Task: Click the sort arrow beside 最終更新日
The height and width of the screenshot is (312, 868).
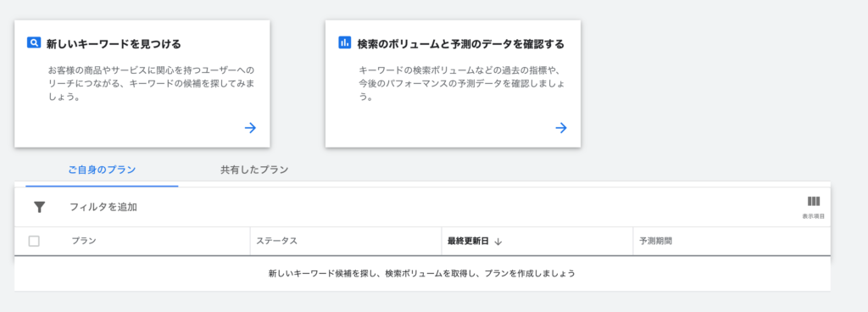Action: 498,241
